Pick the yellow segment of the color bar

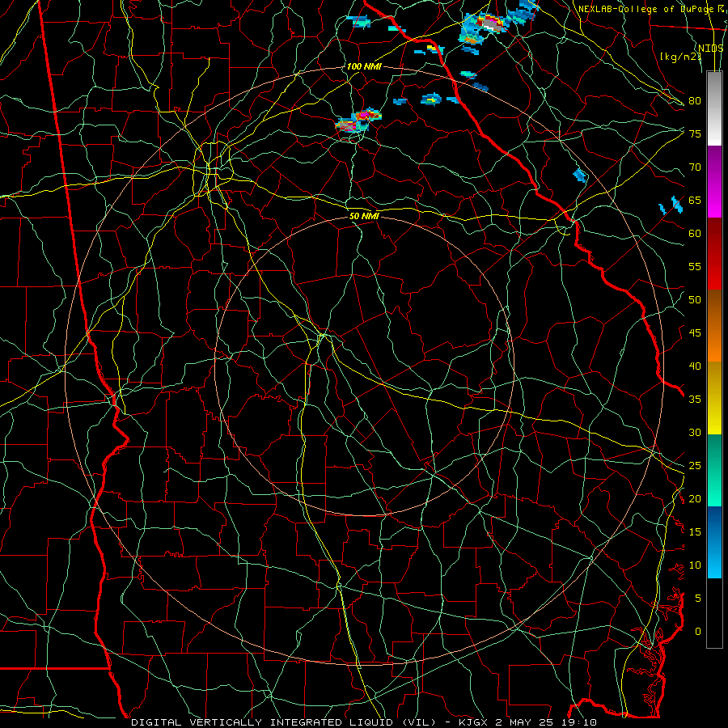(714, 398)
